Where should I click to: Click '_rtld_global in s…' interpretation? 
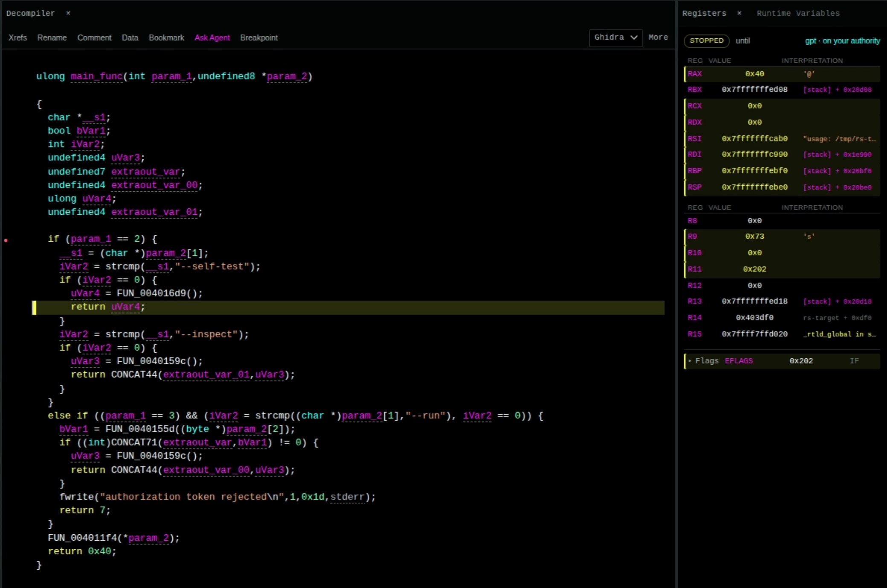click(839, 334)
